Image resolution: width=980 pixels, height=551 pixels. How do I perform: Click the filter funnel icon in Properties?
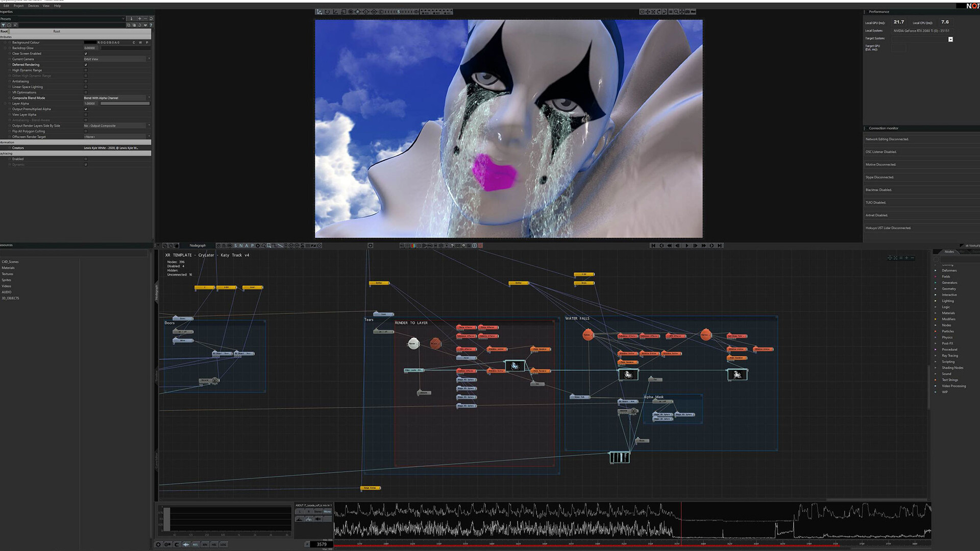pyautogui.click(x=4, y=25)
